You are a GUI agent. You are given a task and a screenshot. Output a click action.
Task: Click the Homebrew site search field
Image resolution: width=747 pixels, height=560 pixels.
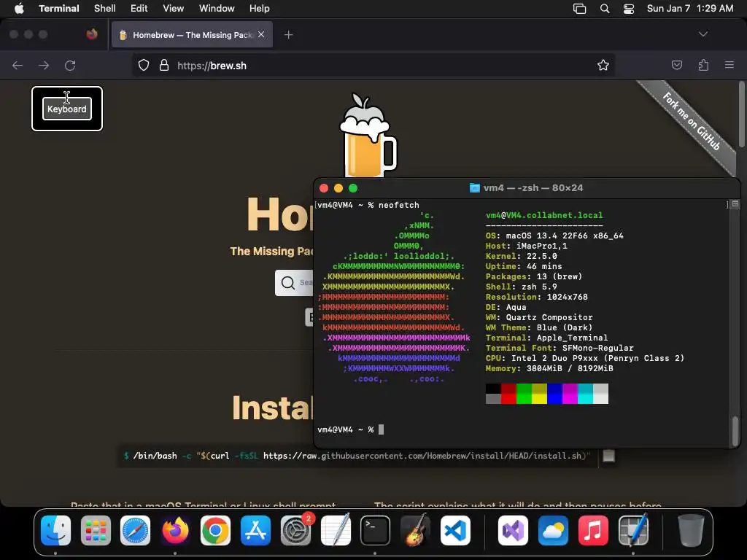[x=294, y=283]
